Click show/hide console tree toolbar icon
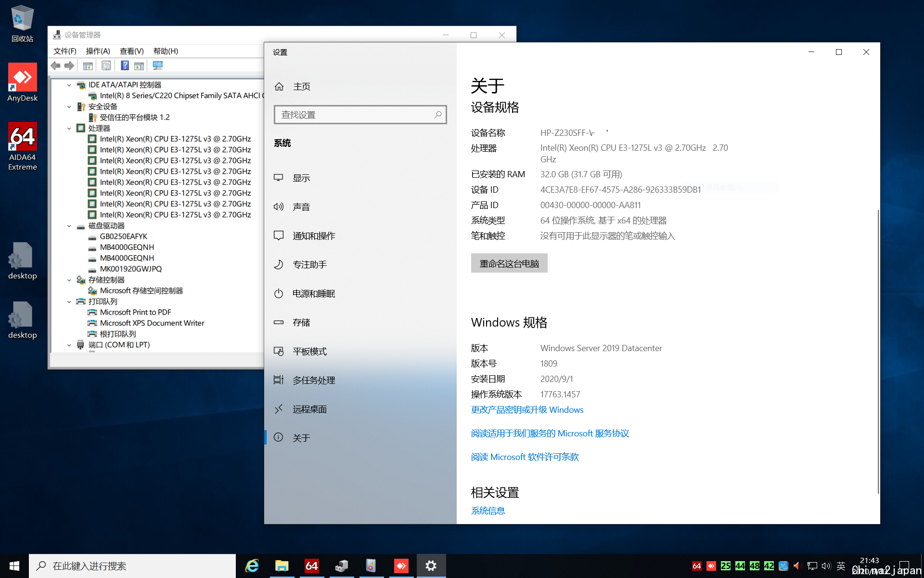 [88, 66]
